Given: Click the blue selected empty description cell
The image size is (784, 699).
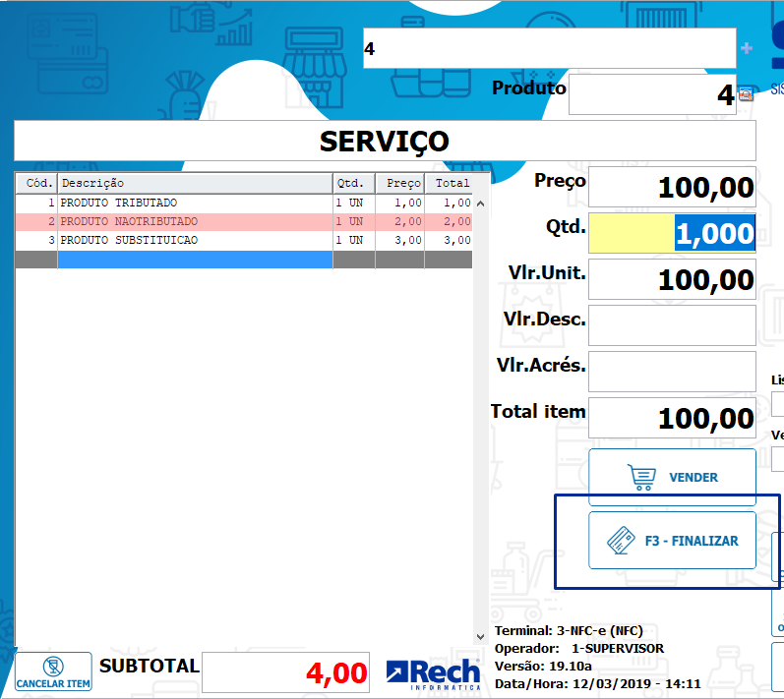Looking at the screenshot, I should click(195, 260).
